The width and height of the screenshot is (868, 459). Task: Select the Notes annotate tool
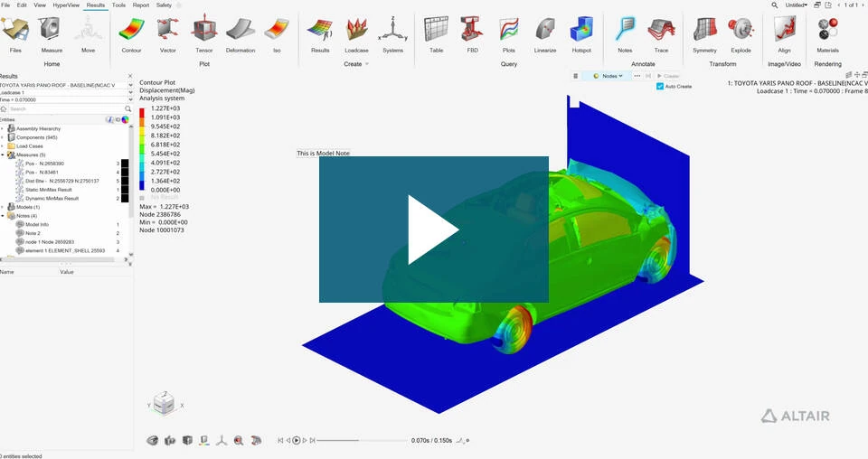pos(625,34)
